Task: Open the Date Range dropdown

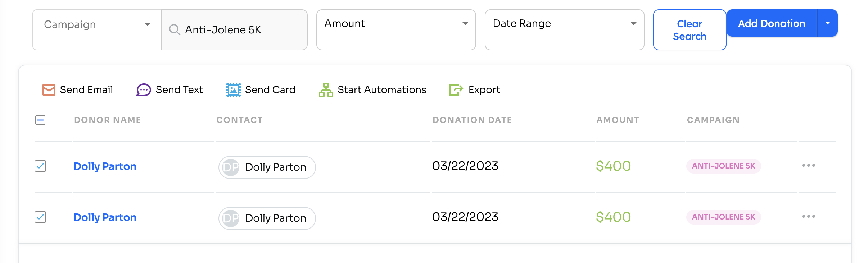Action: click(564, 30)
